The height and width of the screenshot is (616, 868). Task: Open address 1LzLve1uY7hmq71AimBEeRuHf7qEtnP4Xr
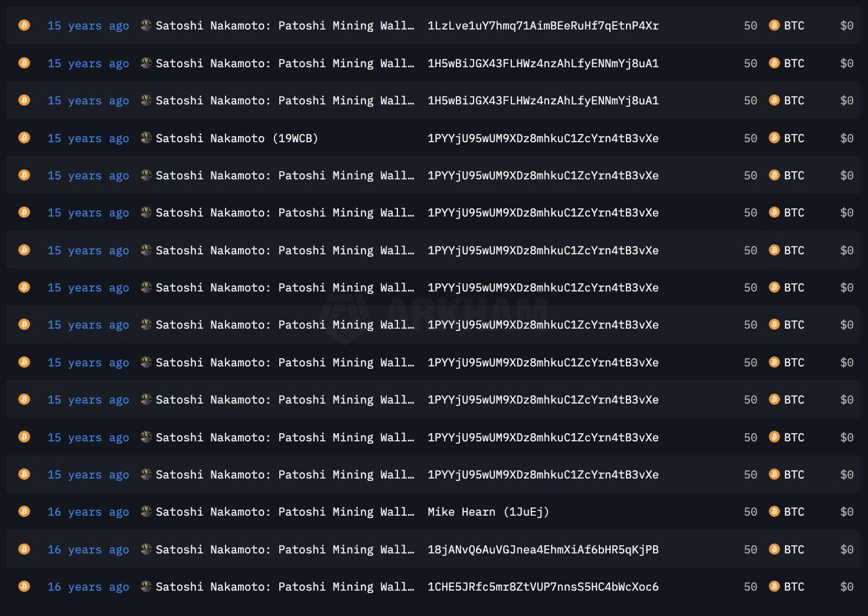pos(543,25)
